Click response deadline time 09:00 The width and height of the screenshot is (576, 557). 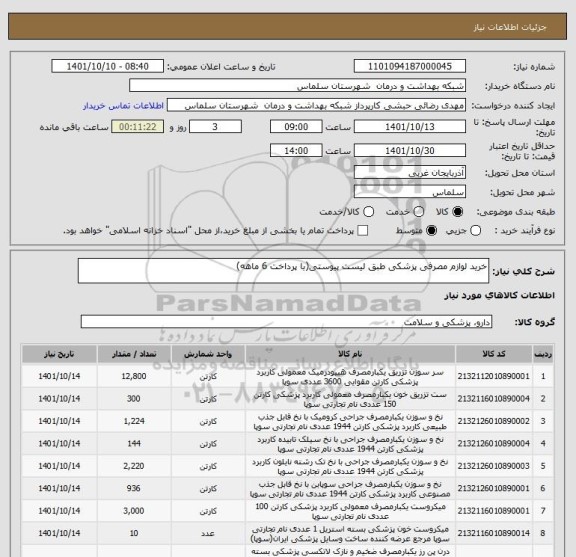[296, 127]
